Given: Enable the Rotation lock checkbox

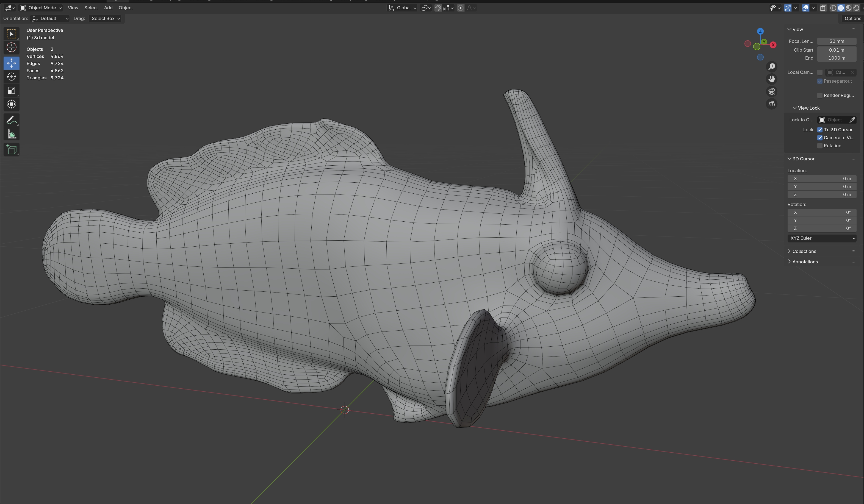Looking at the screenshot, I should [x=820, y=146].
